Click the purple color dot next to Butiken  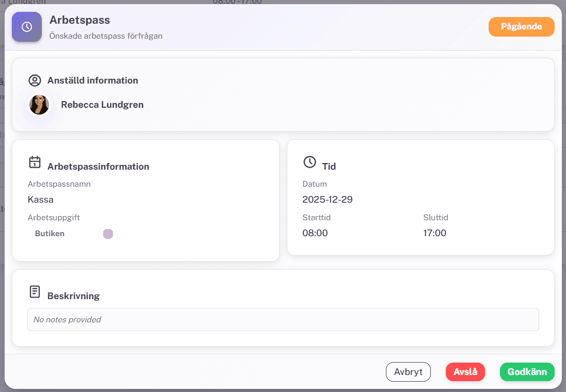(x=108, y=233)
